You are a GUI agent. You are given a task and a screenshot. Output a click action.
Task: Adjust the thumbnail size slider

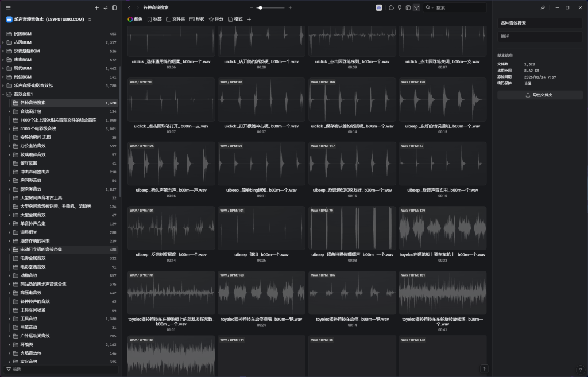tap(260, 7)
